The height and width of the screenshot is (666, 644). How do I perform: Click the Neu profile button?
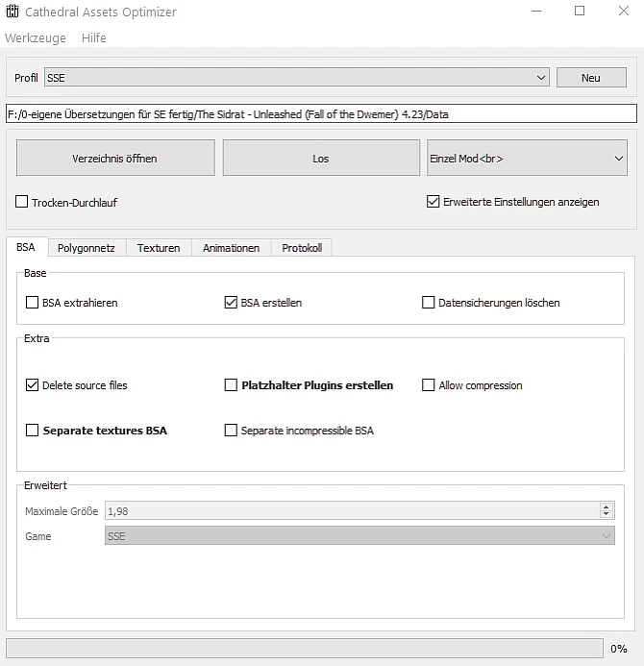coord(590,78)
